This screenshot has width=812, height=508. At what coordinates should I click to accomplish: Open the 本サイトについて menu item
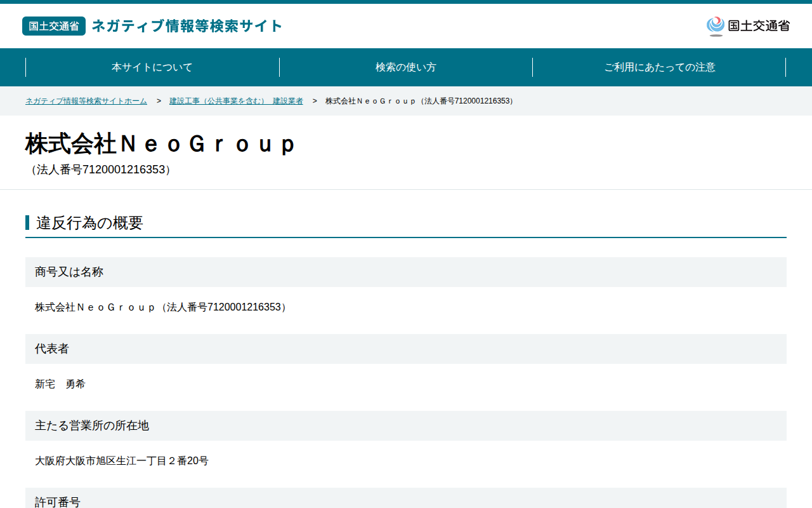click(152, 67)
